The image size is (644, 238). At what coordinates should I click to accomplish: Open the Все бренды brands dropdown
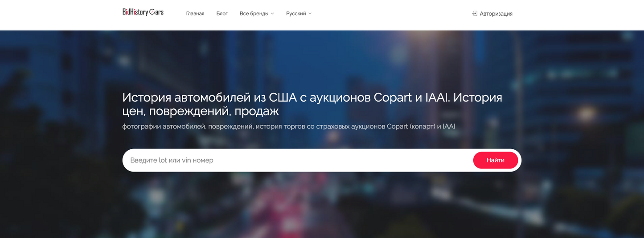point(254,14)
